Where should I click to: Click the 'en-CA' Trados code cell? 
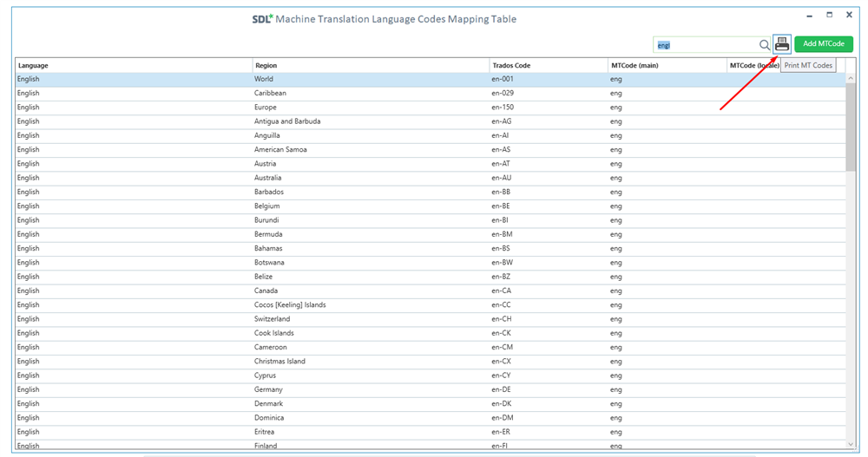(x=549, y=291)
